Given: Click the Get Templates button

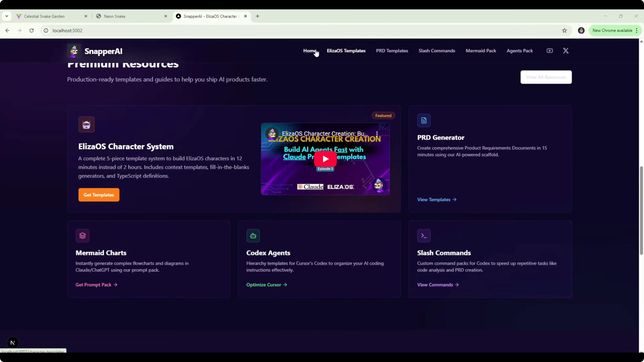Looking at the screenshot, I should [x=99, y=195].
